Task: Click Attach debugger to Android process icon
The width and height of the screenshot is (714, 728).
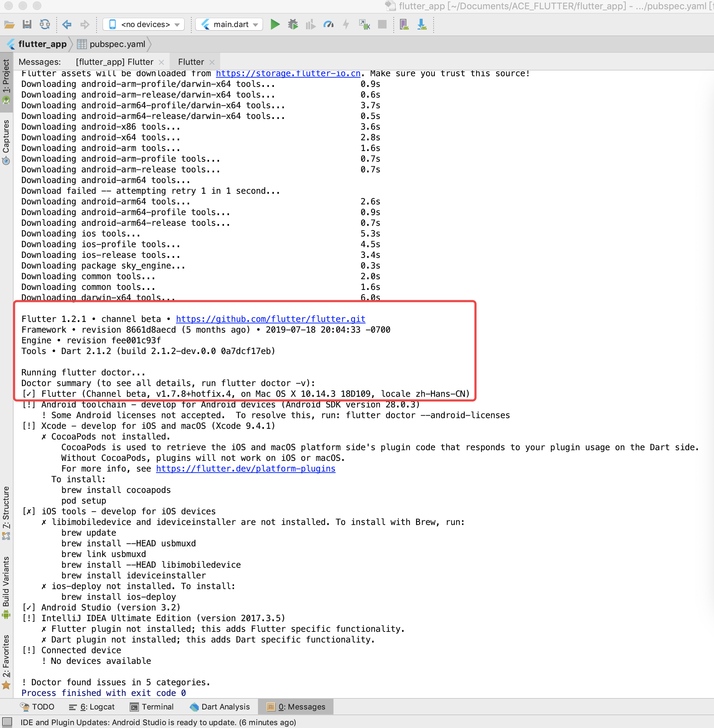Action: [x=364, y=24]
